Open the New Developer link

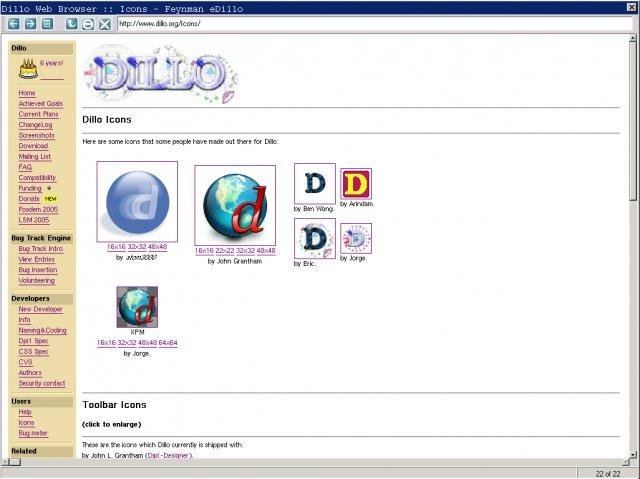coord(40,309)
